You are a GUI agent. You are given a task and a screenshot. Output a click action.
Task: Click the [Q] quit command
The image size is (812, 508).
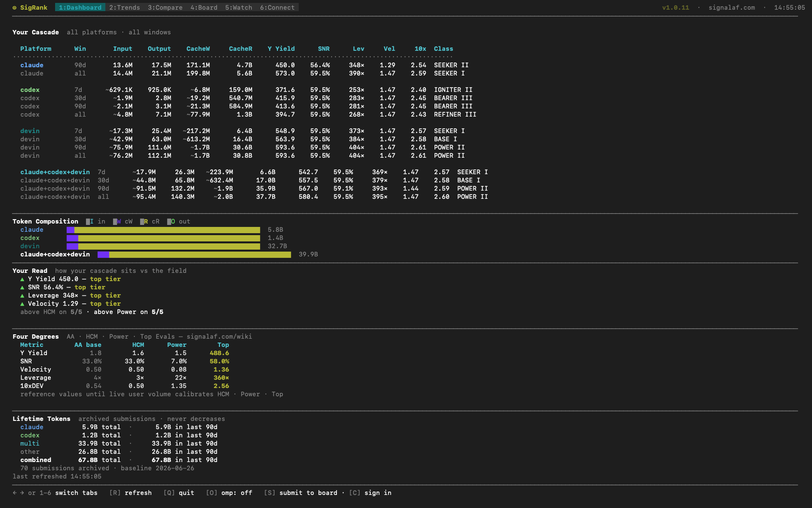pyautogui.click(x=179, y=493)
